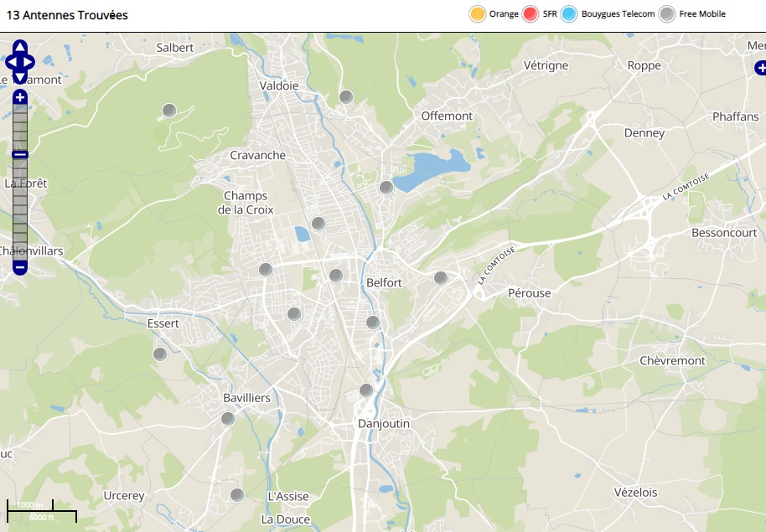Toggle the SFR operator filter

tap(531, 14)
